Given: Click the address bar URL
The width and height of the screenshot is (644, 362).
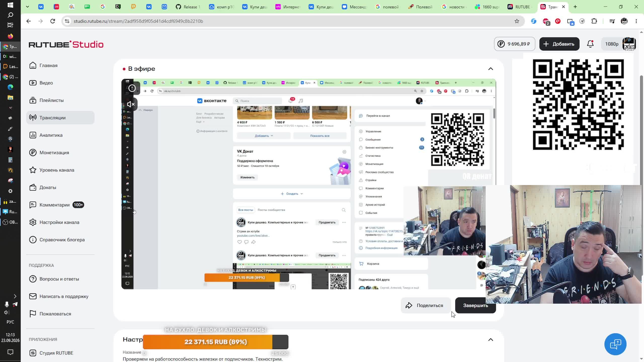Looking at the screenshot, I should [138, 21].
